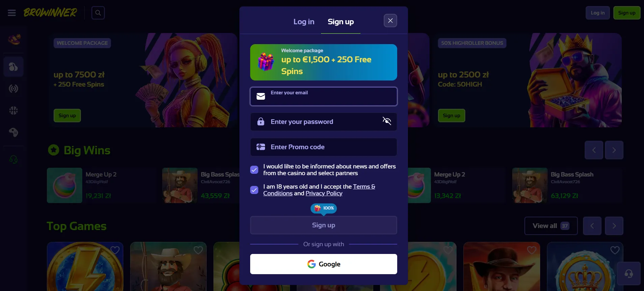Open the Terms & Conditions link

pyautogui.click(x=319, y=190)
